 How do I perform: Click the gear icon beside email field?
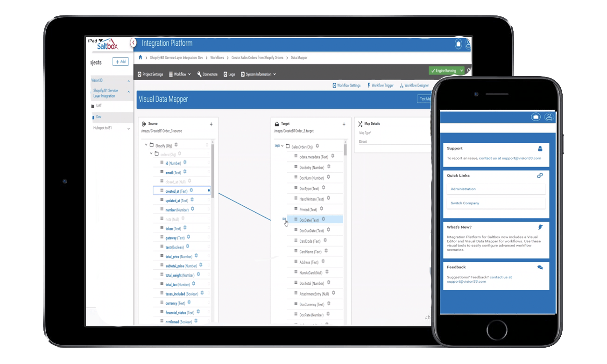point(184,172)
